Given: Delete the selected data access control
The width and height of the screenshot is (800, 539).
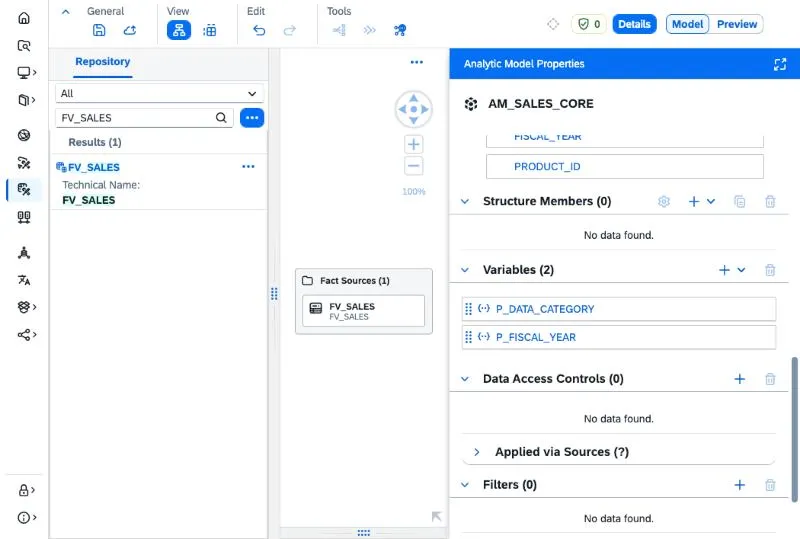Looking at the screenshot, I should point(770,379).
